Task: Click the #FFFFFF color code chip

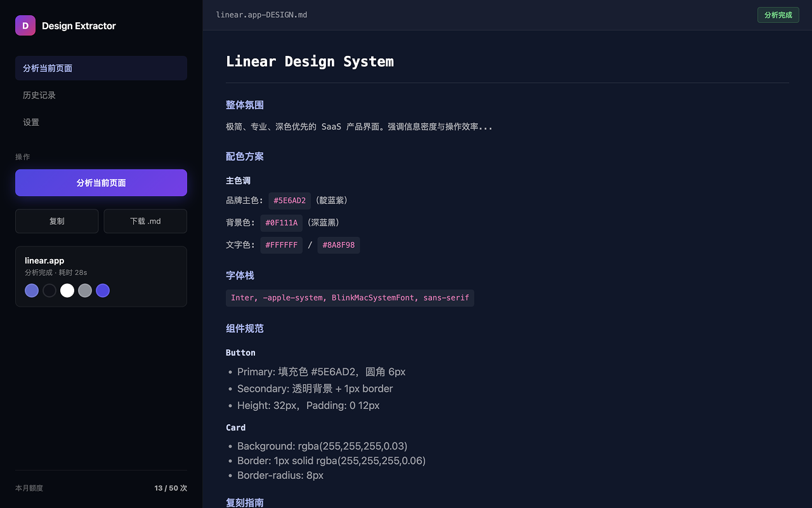Action: pos(282,245)
